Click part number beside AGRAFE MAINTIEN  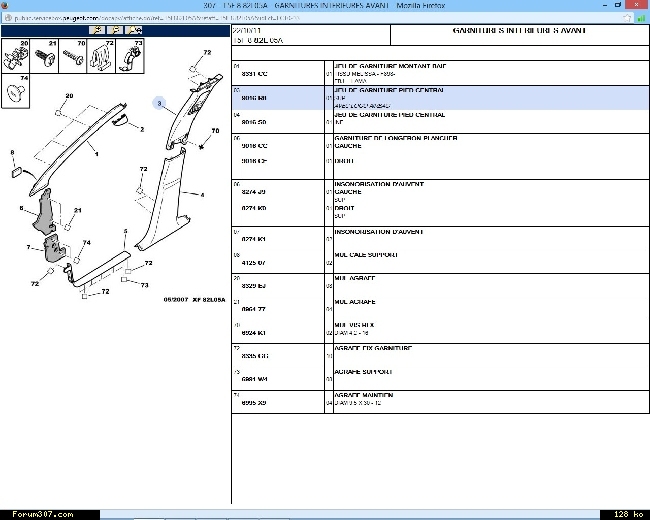point(254,403)
